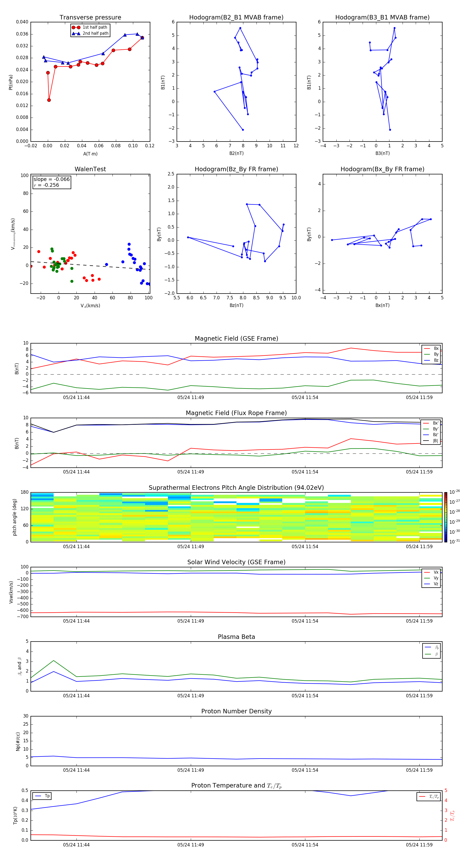Select 'Hodogram(Bx_By FR frame)' title
473x868 pixels.
pos(382,169)
